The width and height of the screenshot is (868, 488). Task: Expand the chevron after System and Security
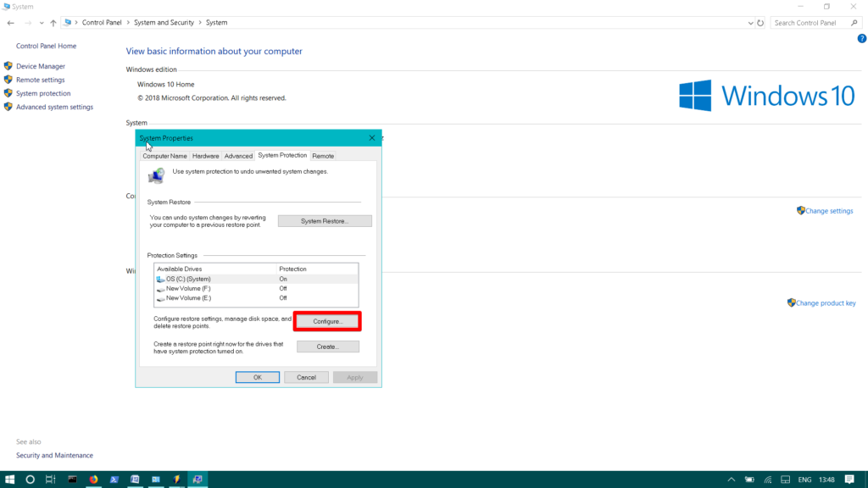[200, 23]
